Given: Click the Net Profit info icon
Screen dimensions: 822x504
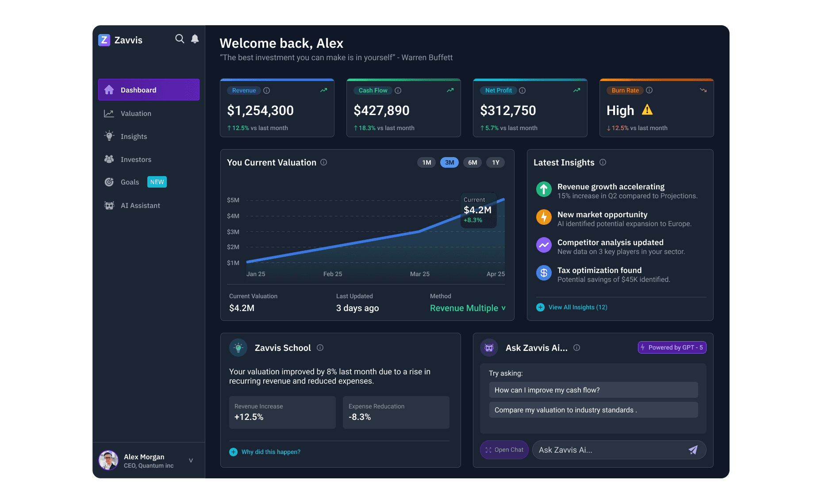Looking at the screenshot, I should tap(522, 90).
